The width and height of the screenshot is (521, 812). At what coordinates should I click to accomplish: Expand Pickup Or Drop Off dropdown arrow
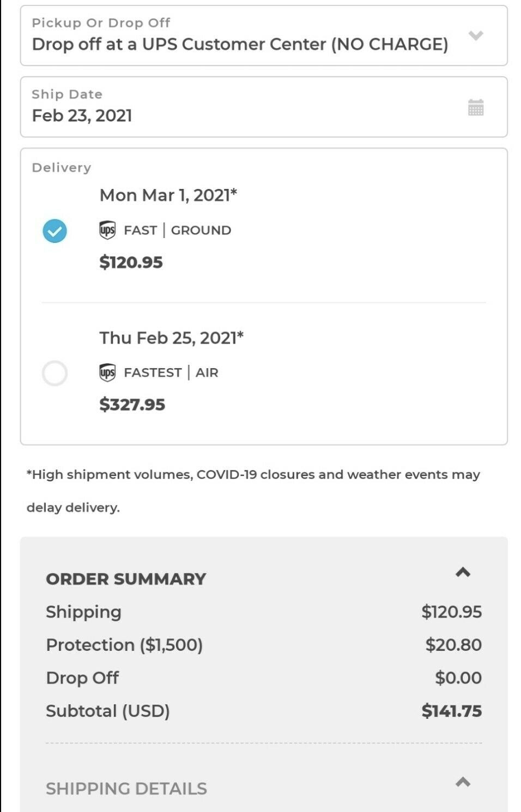[x=475, y=36]
